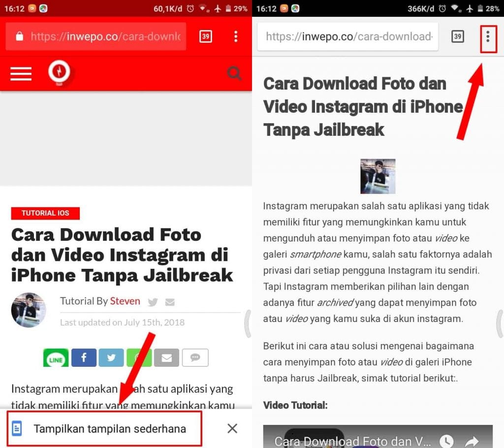Open tab switcher showing 39 in right browser
This screenshot has height=448, width=504.
pos(457,36)
